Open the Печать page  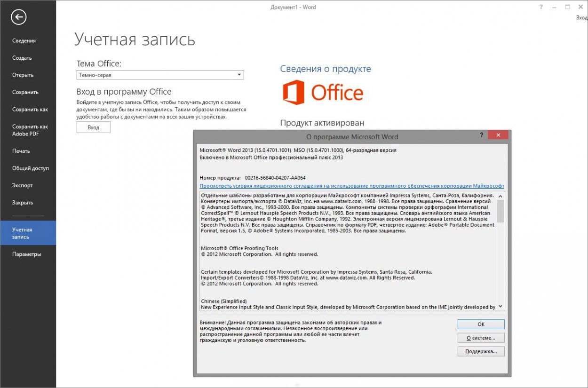pyautogui.click(x=21, y=151)
